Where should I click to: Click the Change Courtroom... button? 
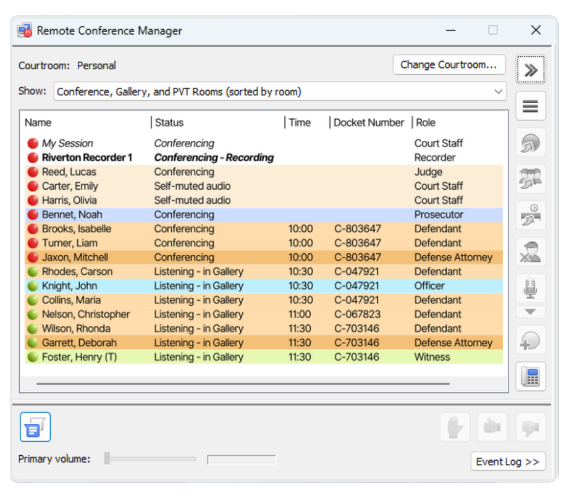click(x=449, y=65)
